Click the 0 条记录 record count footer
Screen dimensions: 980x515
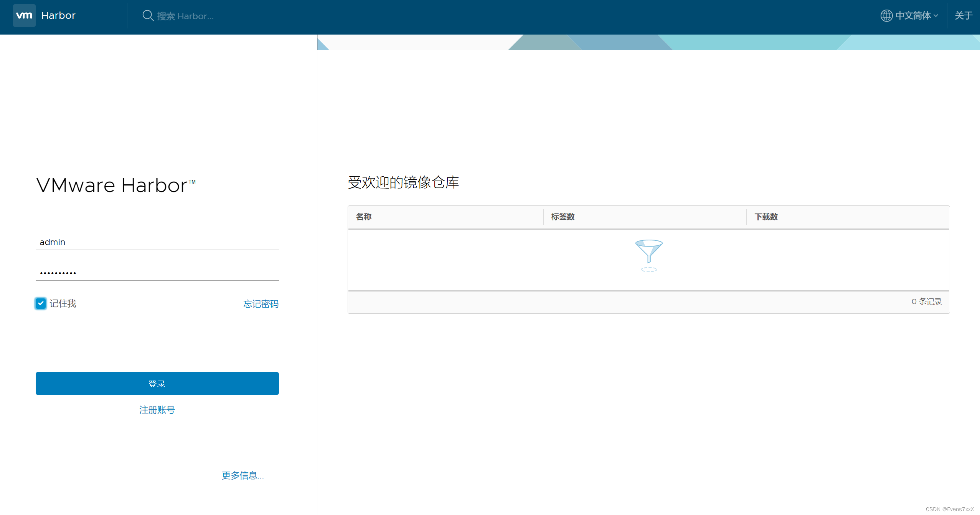click(926, 301)
